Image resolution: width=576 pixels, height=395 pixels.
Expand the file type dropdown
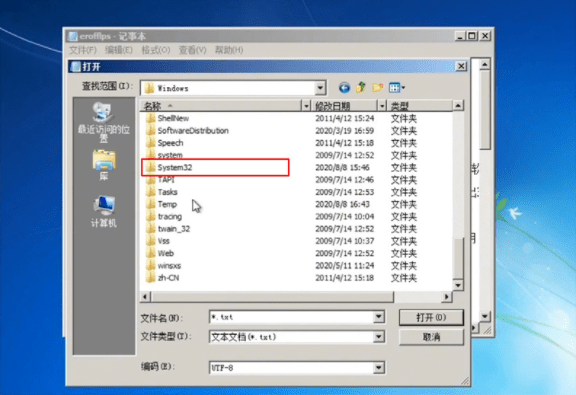pyautogui.click(x=379, y=337)
